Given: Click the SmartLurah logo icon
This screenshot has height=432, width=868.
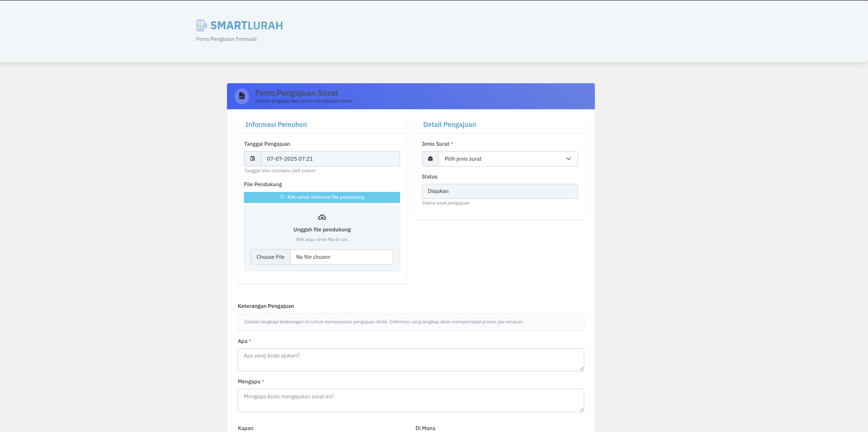Looking at the screenshot, I should [201, 25].
